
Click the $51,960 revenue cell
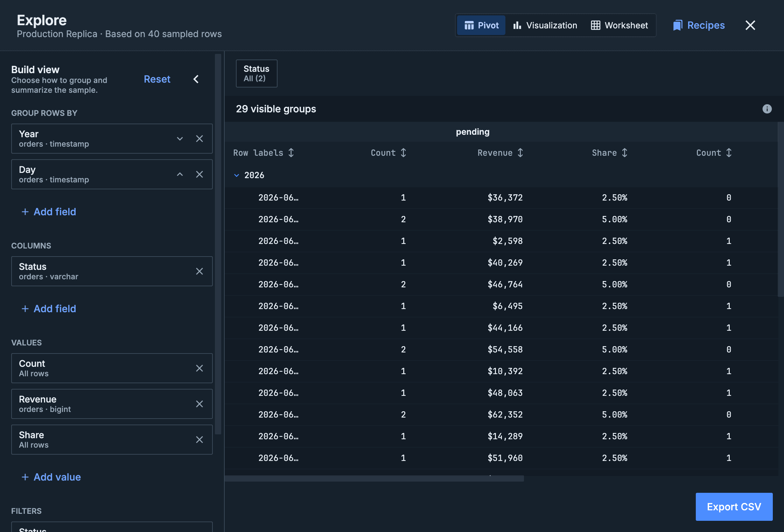[x=505, y=458]
